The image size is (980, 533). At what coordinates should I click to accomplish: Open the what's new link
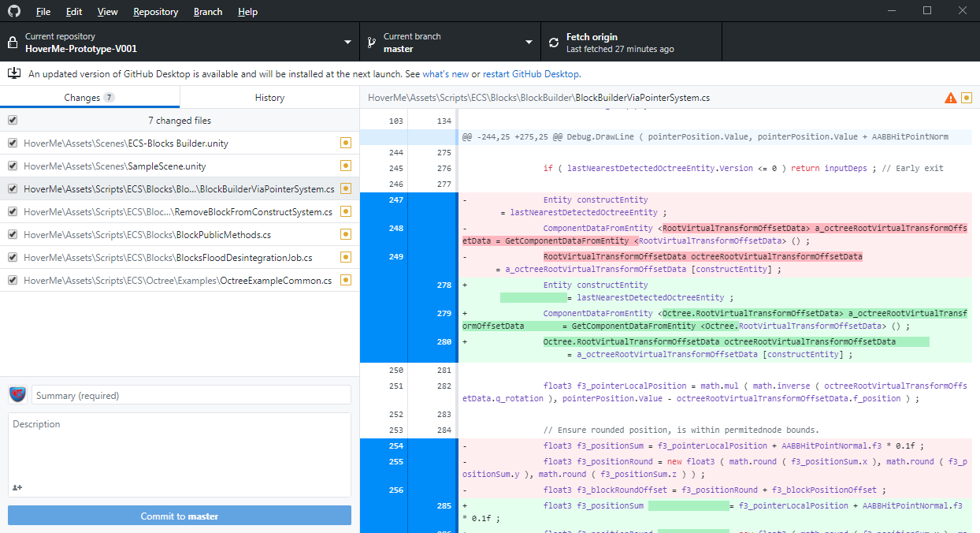445,74
